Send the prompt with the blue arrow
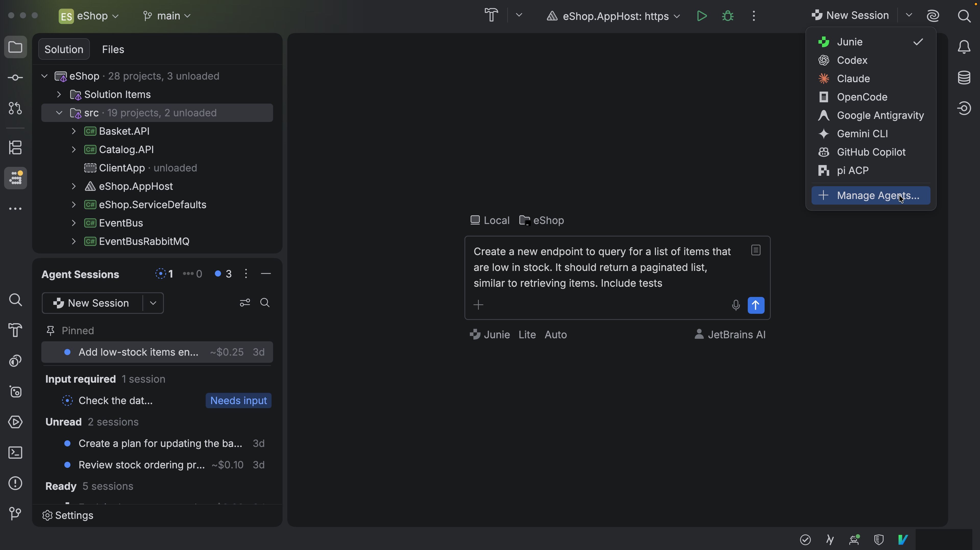Screen dimensions: 980x550 (x=756, y=305)
